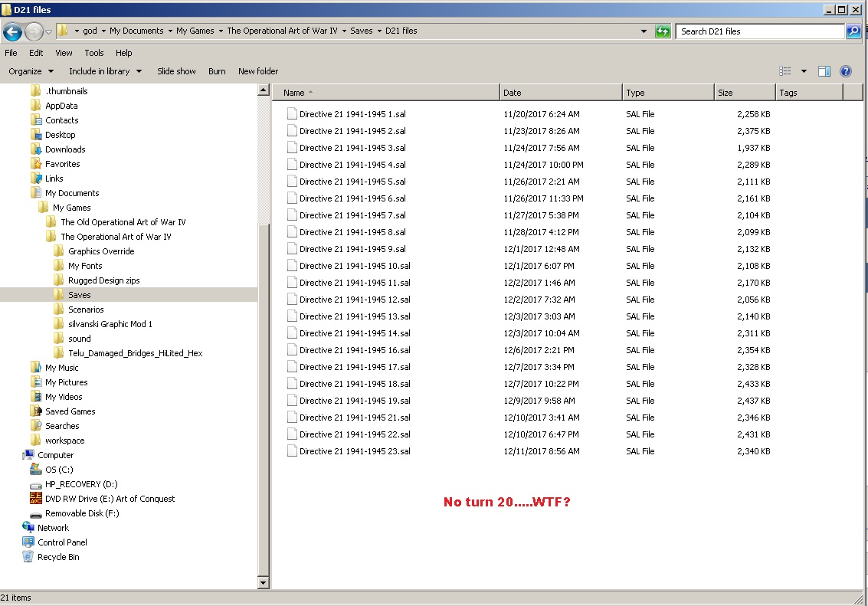Image resolution: width=868 pixels, height=606 pixels.
Task: Select the Downloads folder icon in tree
Action: [35, 149]
